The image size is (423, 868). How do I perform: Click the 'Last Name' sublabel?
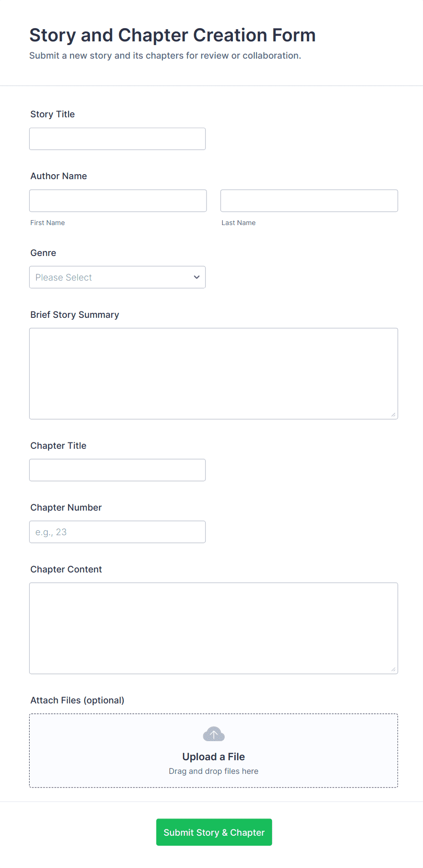[238, 223]
